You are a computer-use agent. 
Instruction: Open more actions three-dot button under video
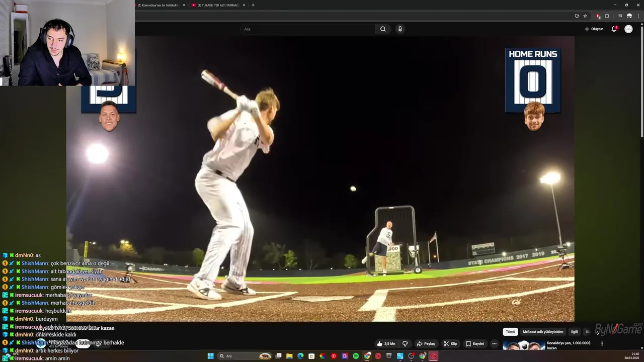pos(494,344)
